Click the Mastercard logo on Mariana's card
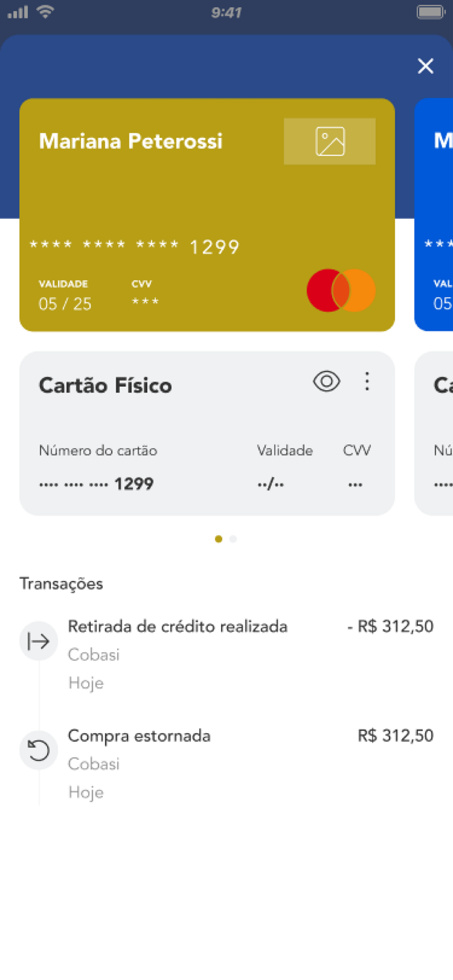This screenshot has height=980, width=453. 341,290
